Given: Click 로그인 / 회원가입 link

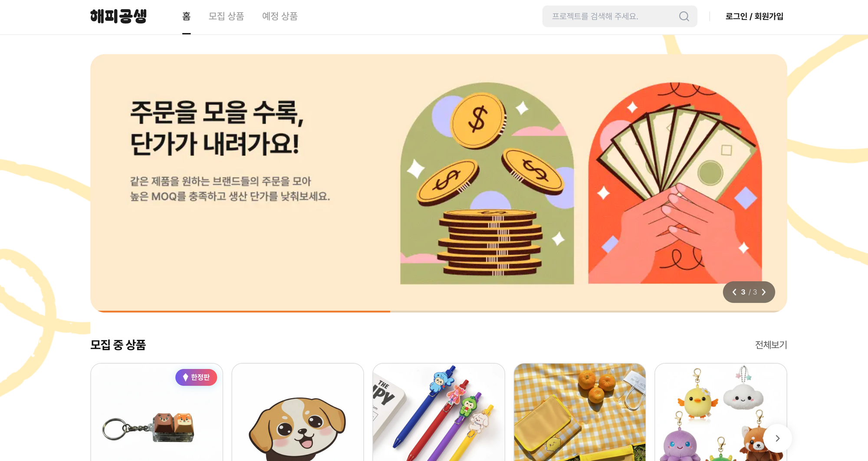Looking at the screenshot, I should coord(754,16).
